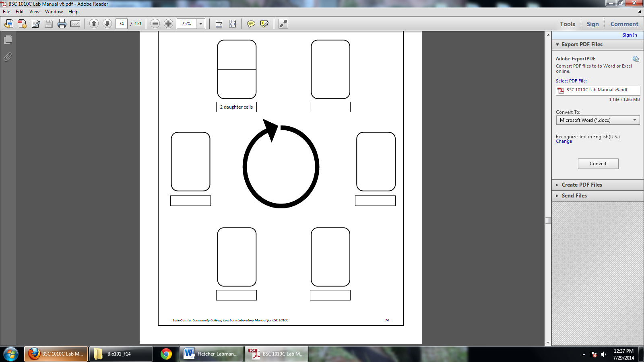This screenshot has width=644, height=362.
Task: Open the Window menu
Action: (x=54, y=12)
